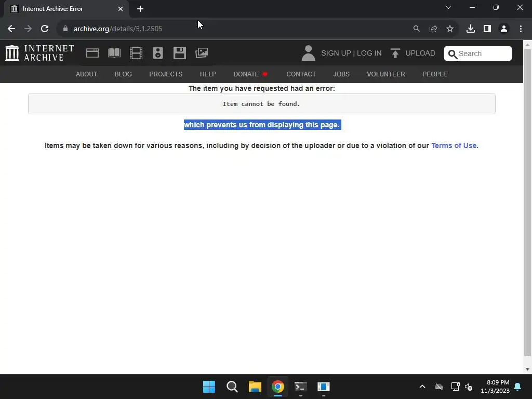Open the Texts book icon
The height and width of the screenshot is (399, 532).
114,53
